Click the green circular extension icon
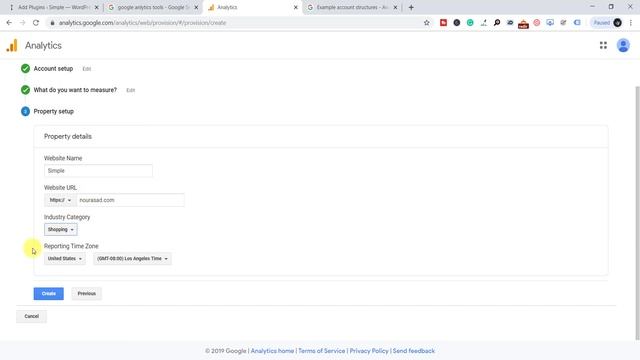 470,23
